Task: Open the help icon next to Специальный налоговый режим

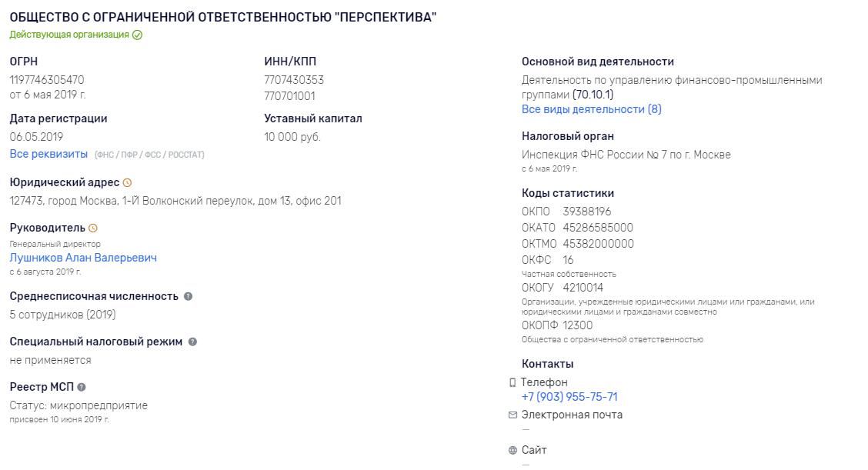Action: 192,342
